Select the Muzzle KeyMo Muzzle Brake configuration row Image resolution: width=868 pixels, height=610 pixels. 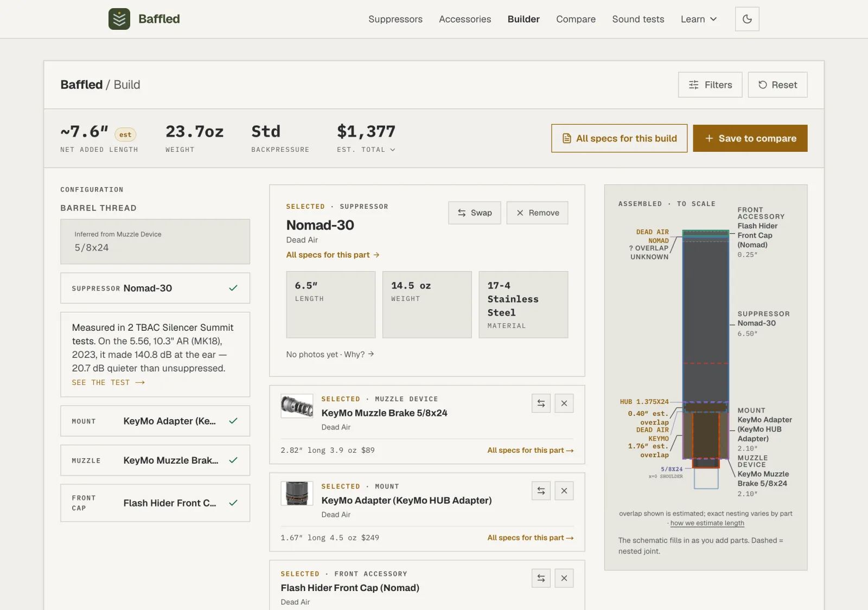[x=155, y=460]
